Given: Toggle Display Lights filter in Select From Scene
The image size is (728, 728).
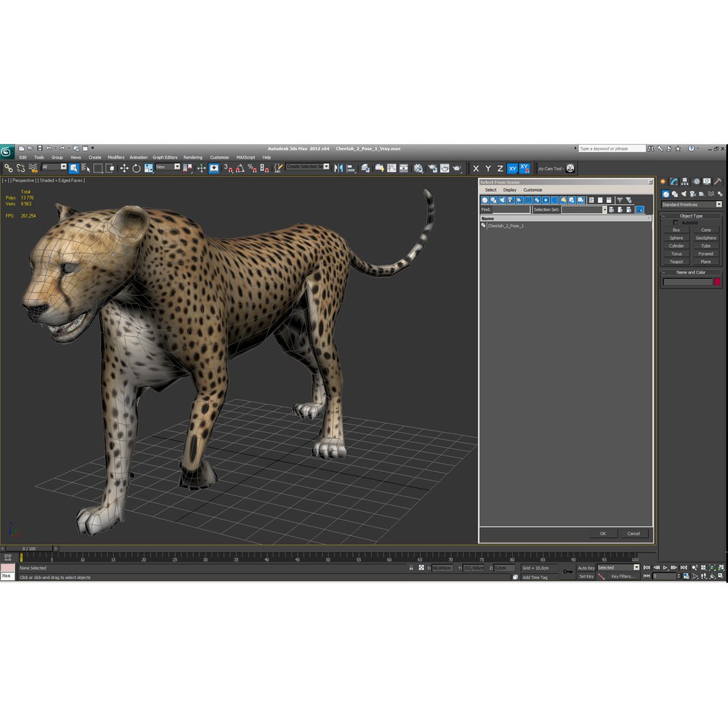Looking at the screenshot, I should (x=502, y=200).
